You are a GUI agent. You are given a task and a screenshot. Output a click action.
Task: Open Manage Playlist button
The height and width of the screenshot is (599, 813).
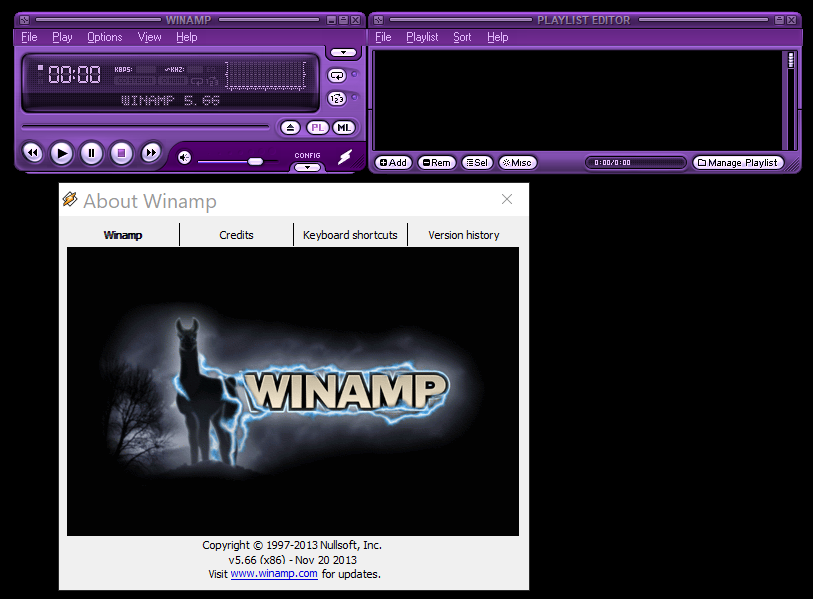[738, 163]
